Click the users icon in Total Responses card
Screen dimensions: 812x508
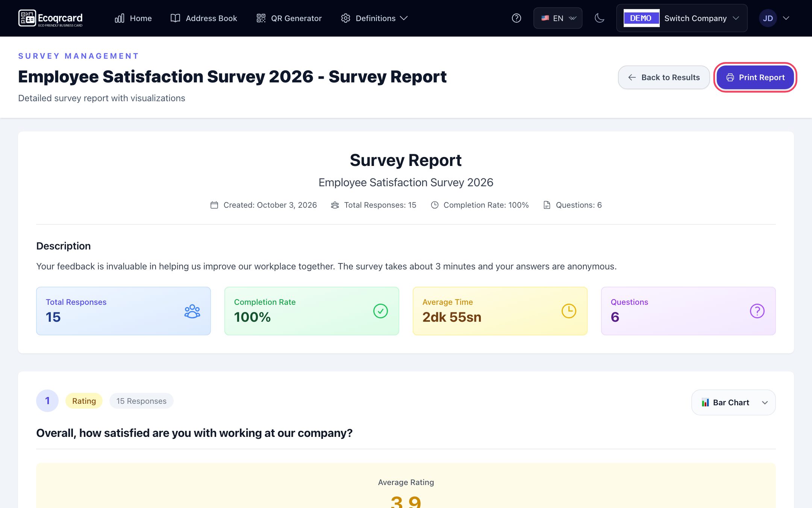click(x=192, y=311)
